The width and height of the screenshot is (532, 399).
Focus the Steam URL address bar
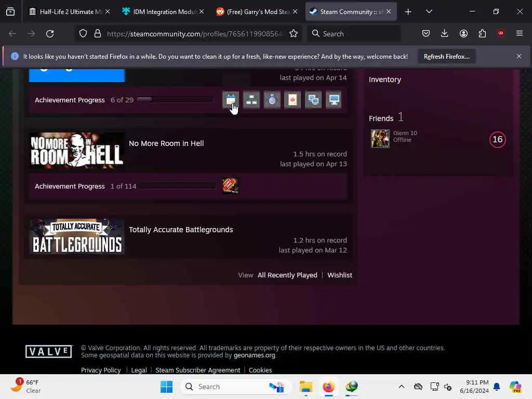(194, 34)
